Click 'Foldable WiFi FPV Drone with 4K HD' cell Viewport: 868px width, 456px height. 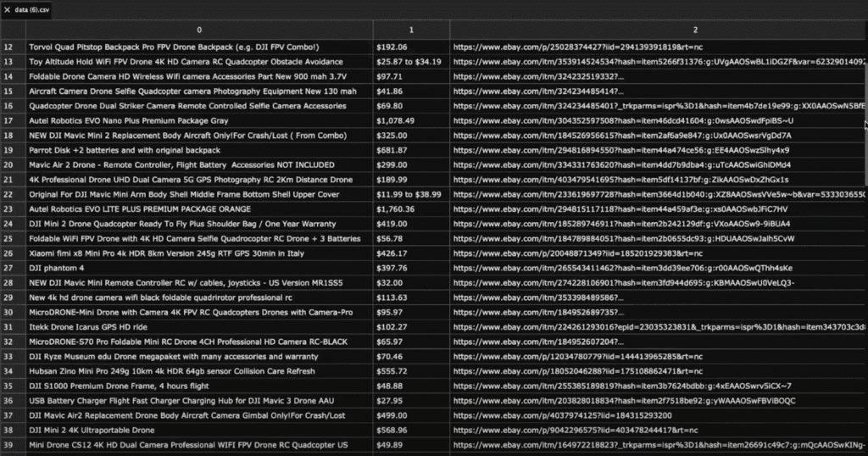pyautogui.click(x=199, y=238)
